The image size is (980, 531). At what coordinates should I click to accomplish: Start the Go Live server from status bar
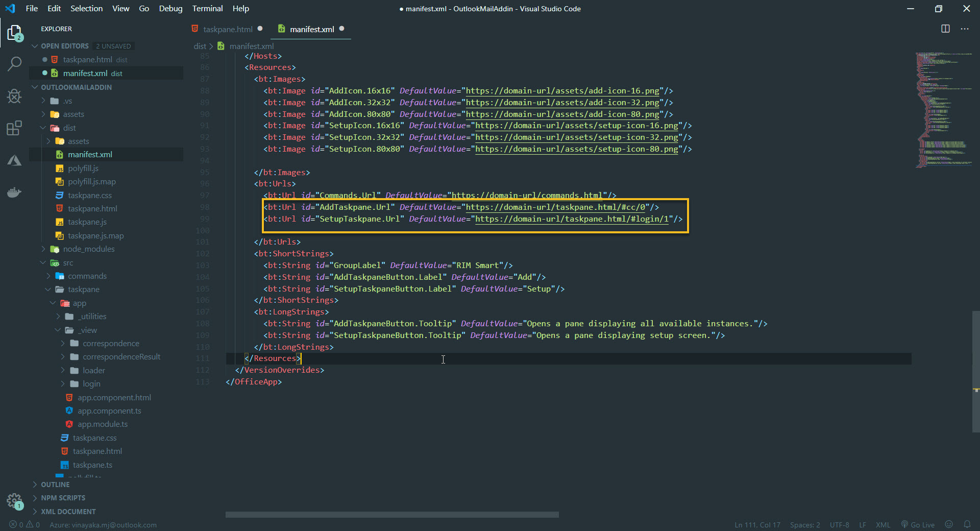(x=917, y=524)
